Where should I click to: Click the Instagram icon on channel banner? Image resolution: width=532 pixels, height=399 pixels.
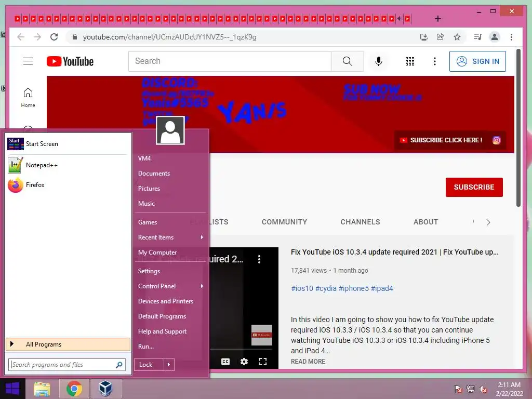(x=496, y=140)
